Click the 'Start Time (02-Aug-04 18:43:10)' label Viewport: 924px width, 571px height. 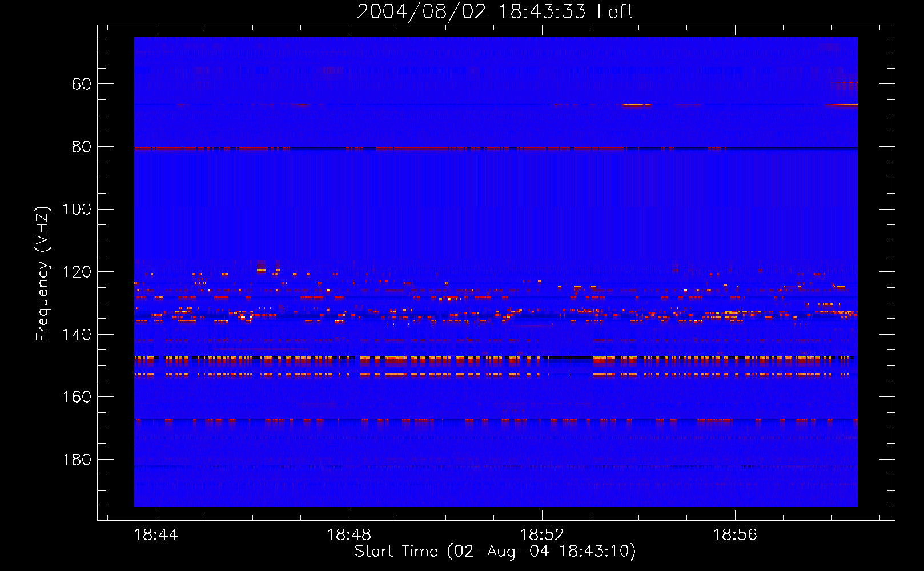coord(495,552)
